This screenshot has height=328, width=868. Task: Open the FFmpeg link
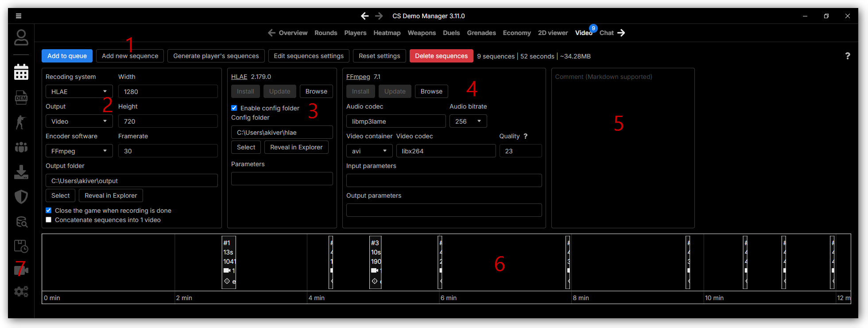(x=358, y=77)
